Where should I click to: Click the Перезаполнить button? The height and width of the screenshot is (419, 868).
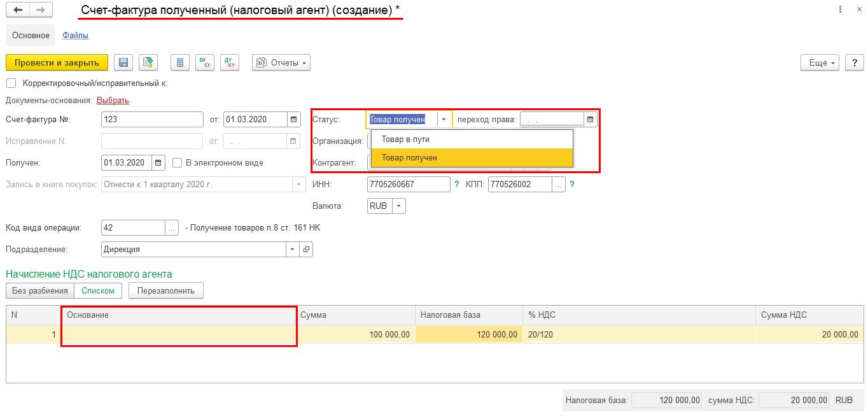(166, 290)
